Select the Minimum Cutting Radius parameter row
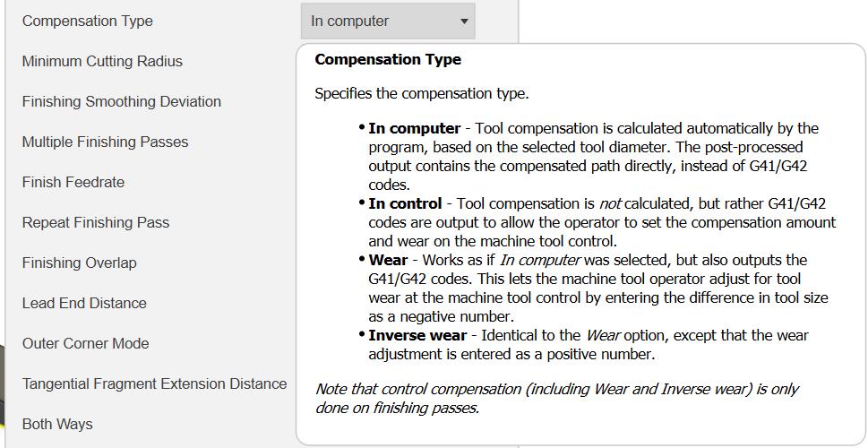 pyautogui.click(x=102, y=61)
